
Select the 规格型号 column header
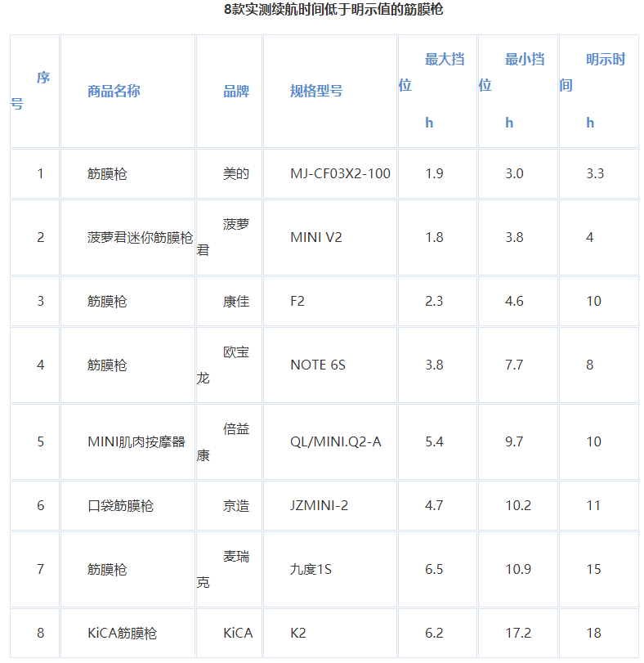coord(316,91)
